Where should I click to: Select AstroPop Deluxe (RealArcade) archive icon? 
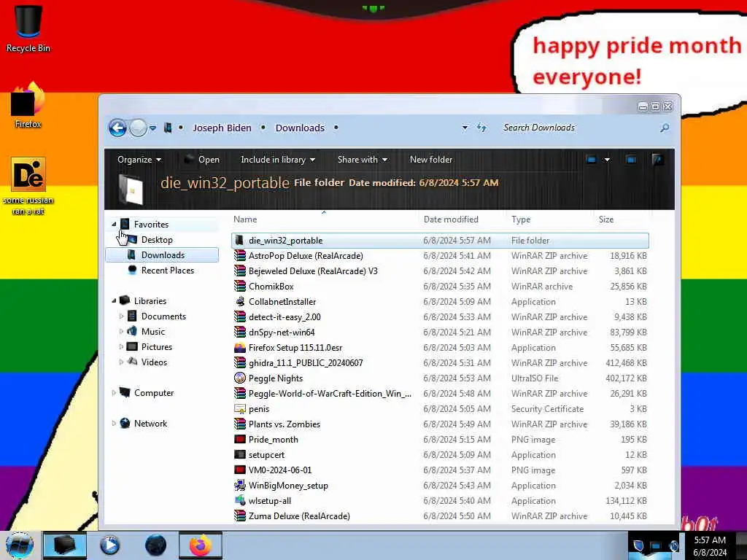tap(240, 256)
